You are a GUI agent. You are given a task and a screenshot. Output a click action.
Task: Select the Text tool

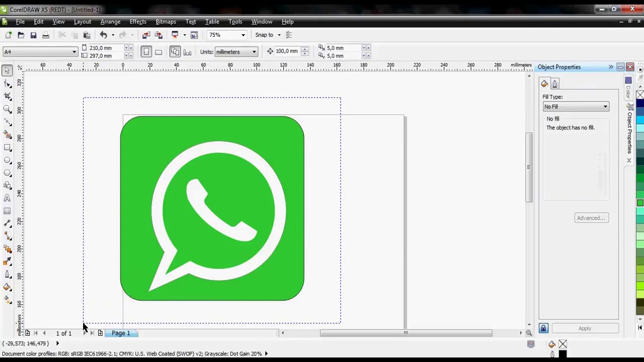7,198
